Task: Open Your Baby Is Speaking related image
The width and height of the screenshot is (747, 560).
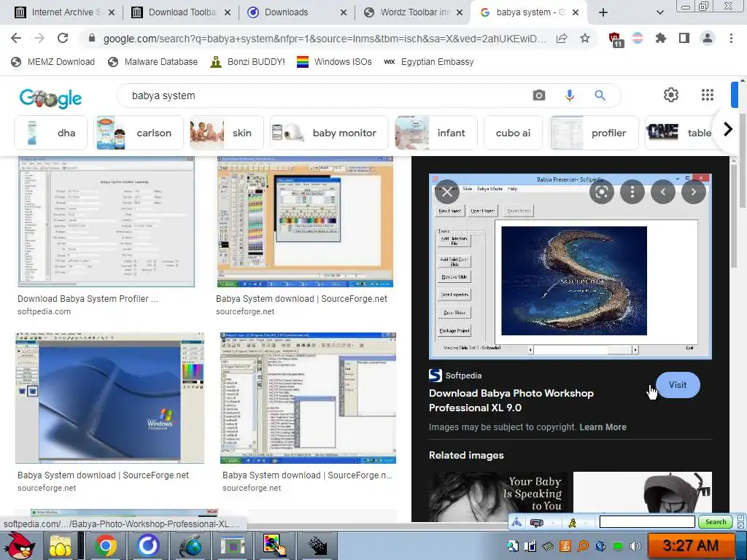Action: click(498, 495)
